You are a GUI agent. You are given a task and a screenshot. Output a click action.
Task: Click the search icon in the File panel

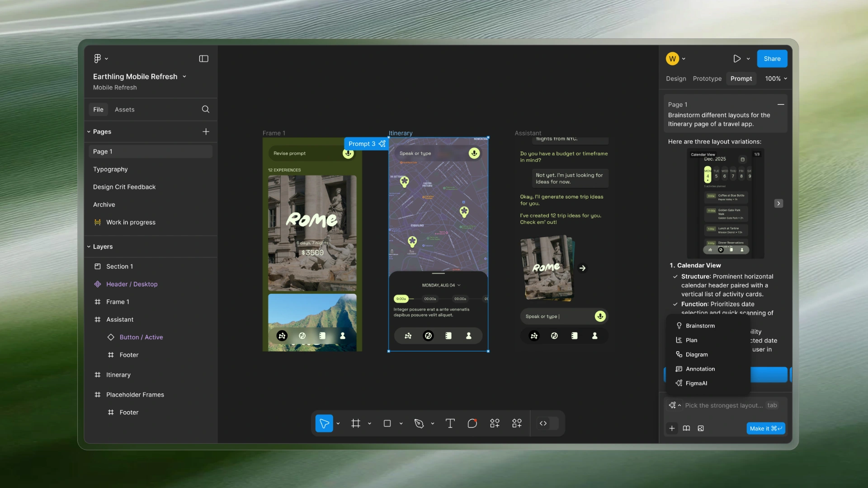206,109
